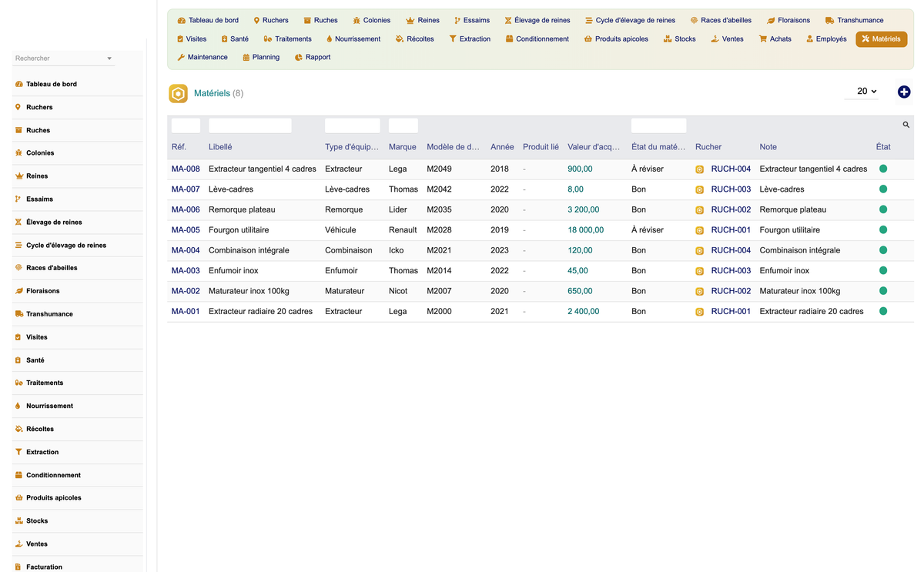Go to Ventes in top menu

click(727, 38)
